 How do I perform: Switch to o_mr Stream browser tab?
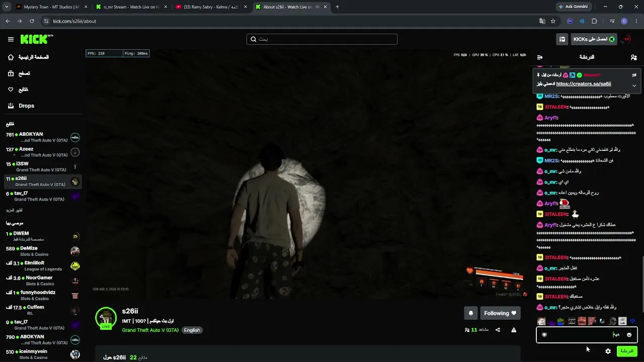coord(132,7)
